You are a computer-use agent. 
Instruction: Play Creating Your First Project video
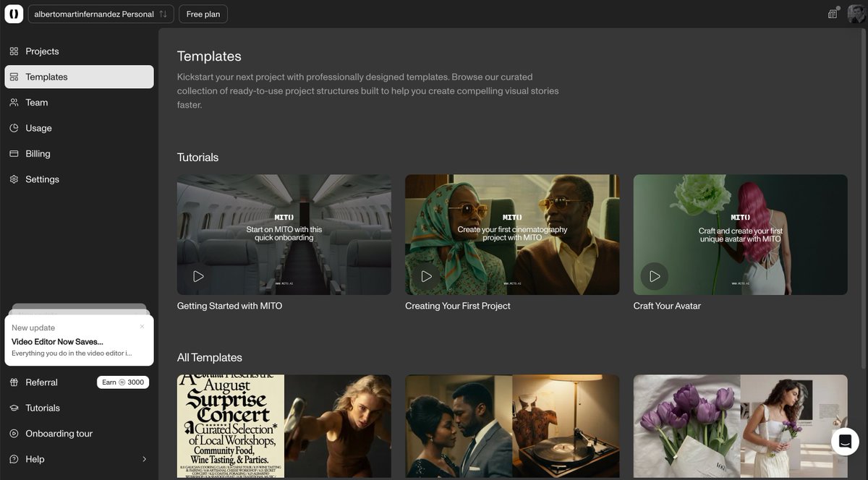point(427,276)
